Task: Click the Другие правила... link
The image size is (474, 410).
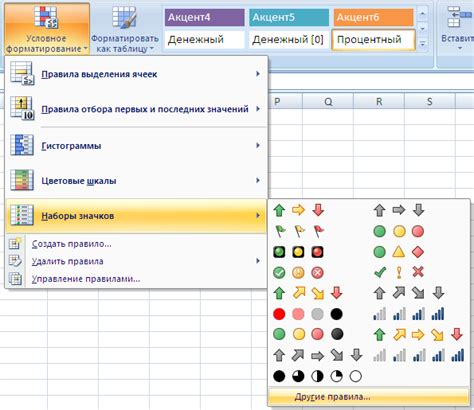Action: tap(369, 397)
